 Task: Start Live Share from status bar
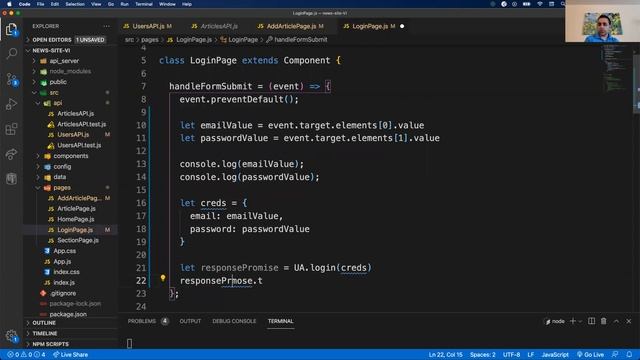click(70, 355)
